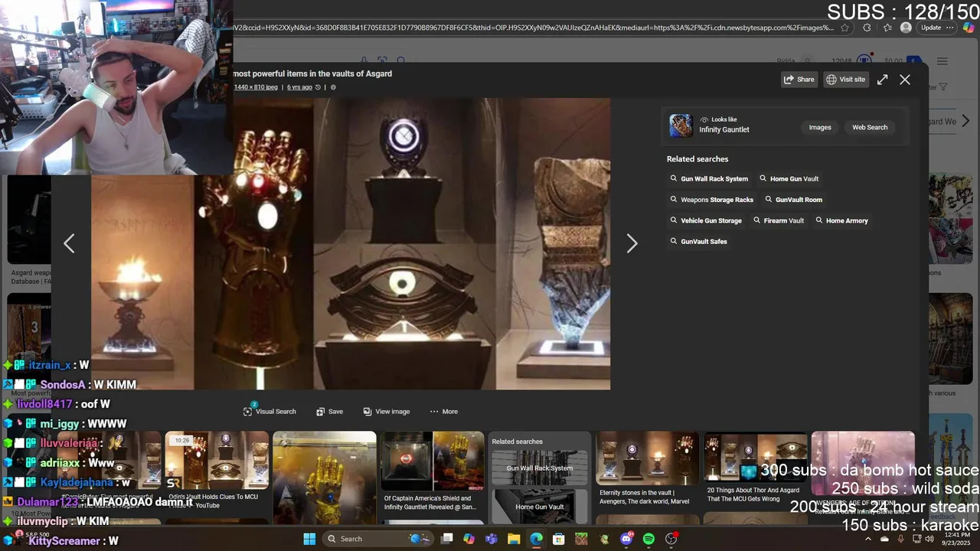Open the More options menu
The image size is (980, 551).
(443, 411)
